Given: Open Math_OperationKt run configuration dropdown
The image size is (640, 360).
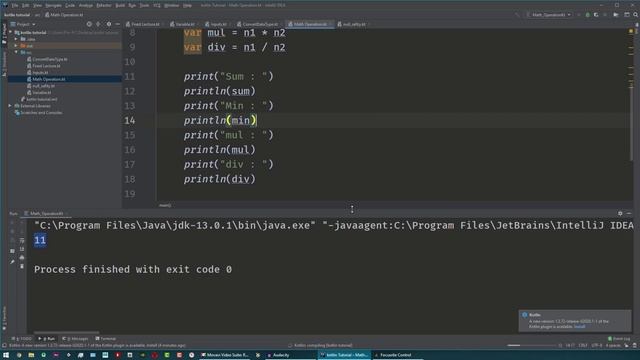Looking at the screenshot, I should click(x=549, y=15).
